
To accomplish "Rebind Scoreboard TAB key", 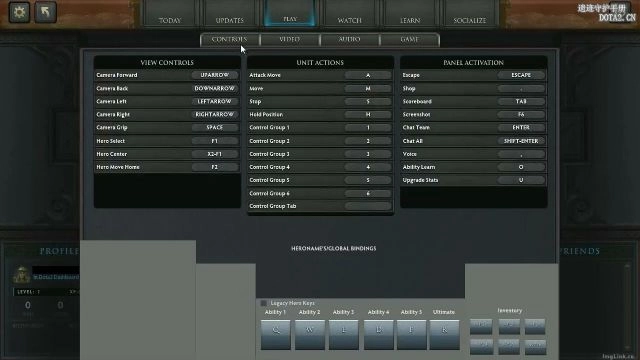I will (x=521, y=101).
